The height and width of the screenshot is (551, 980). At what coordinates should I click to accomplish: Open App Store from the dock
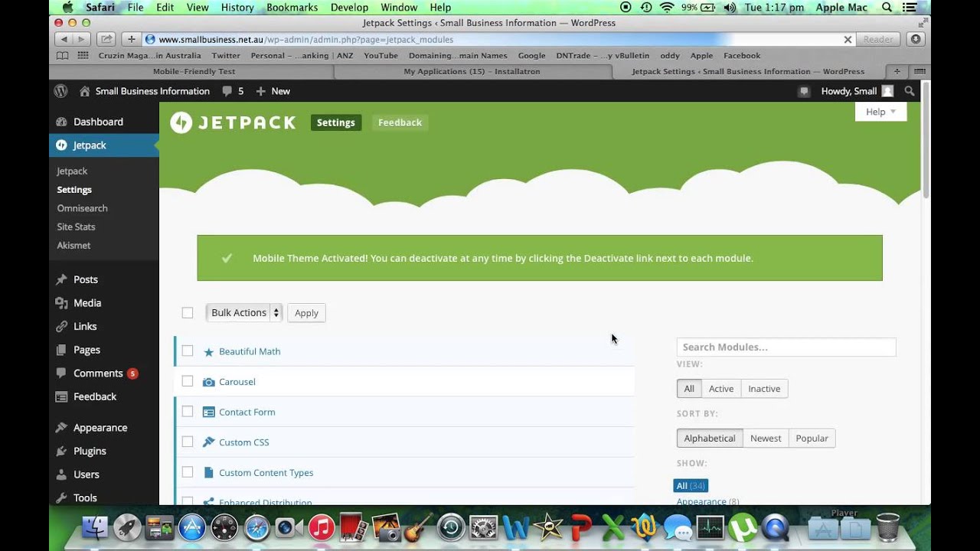(192, 527)
